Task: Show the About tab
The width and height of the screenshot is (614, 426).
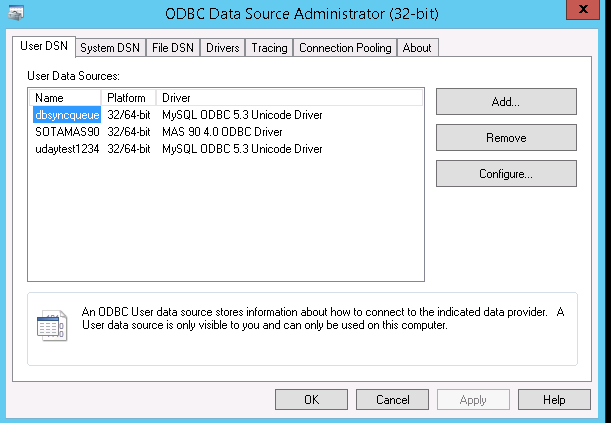Action: (x=417, y=48)
